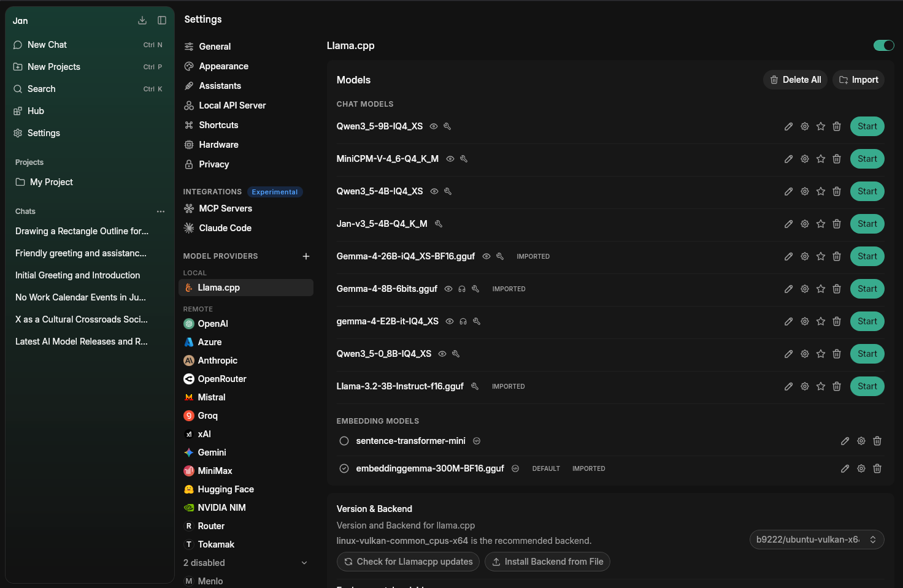The width and height of the screenshot is (903, 588).
Task: Edit sentence-transformer-mini with the pencil icon
Action: (845, 441)
